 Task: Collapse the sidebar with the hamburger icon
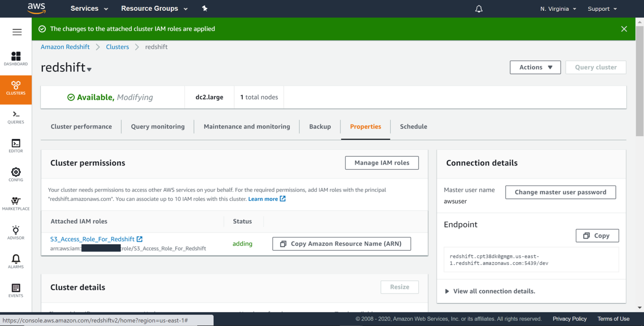(17, 31)
